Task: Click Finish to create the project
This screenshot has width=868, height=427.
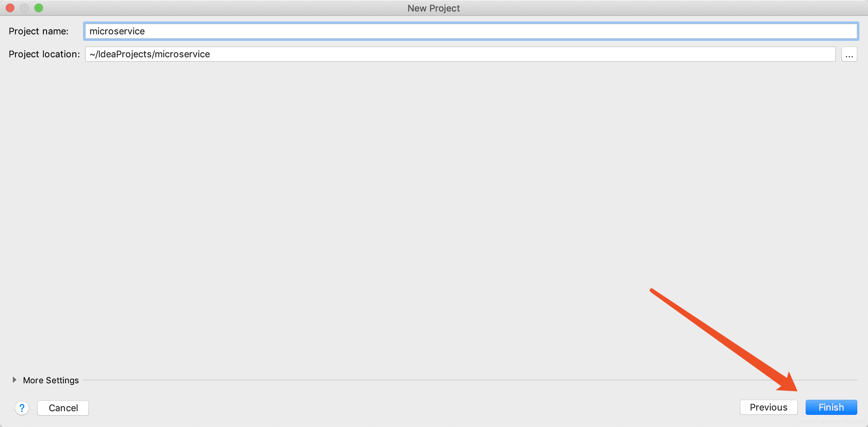Action: click(x=831, y=407)
